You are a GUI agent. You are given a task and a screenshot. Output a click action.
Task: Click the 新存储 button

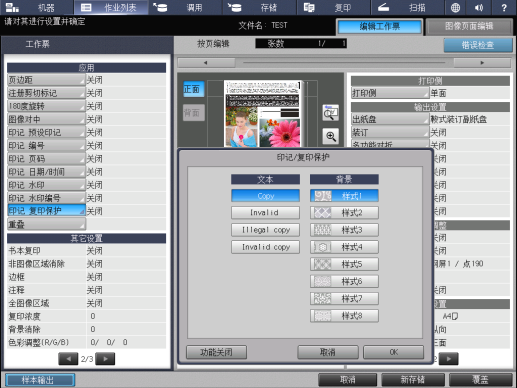click(413, 380)
